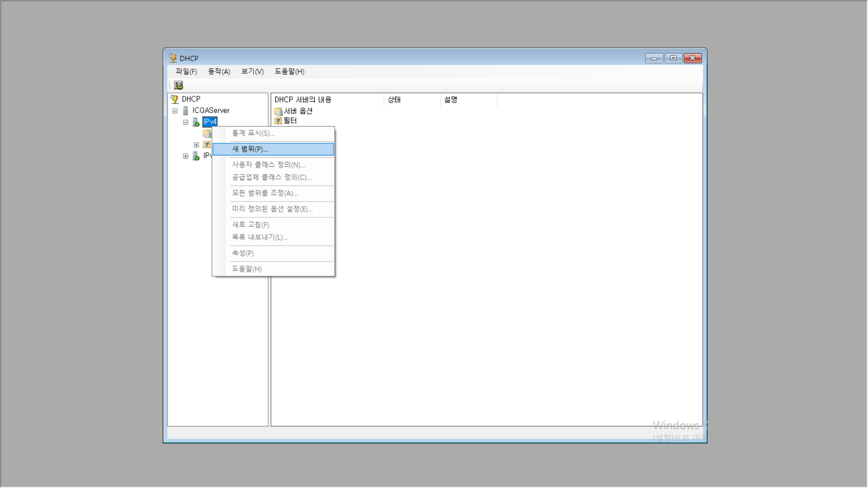Click the toolbar console tree icon
Viewport: 868px width, 488px height.
pos(179,85)
